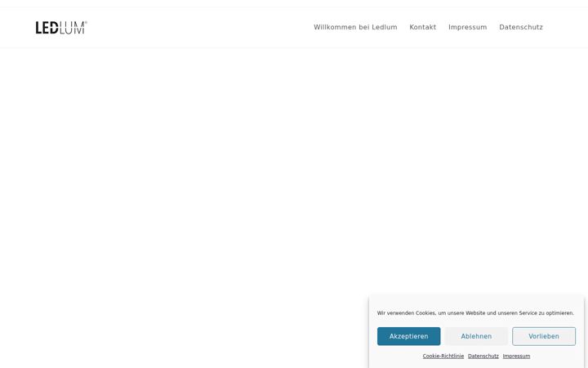Decline cookies with the Ablehnen button

(x=476, y=336)
